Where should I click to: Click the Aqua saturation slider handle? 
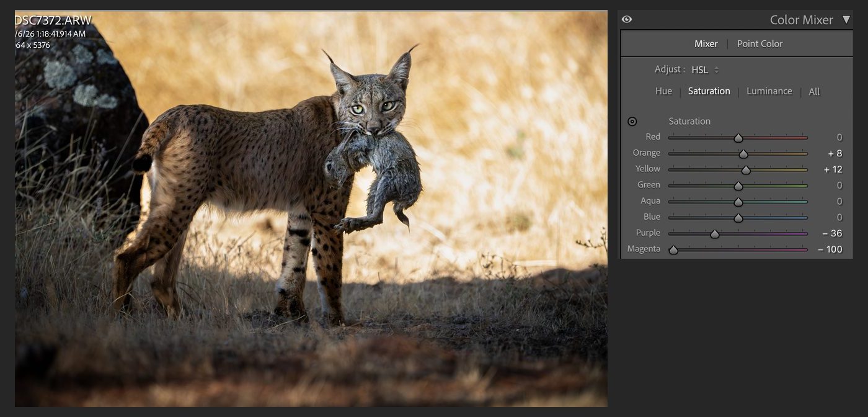coord(738,202)
